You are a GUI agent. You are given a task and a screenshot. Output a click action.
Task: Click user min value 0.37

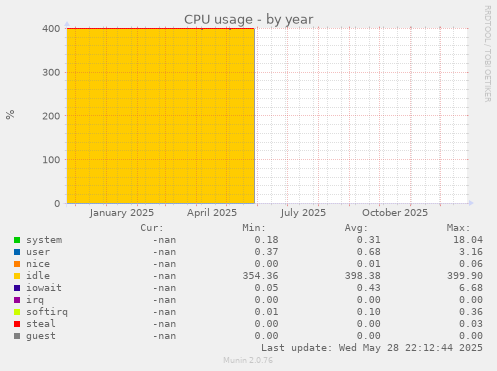coord(266,252)
